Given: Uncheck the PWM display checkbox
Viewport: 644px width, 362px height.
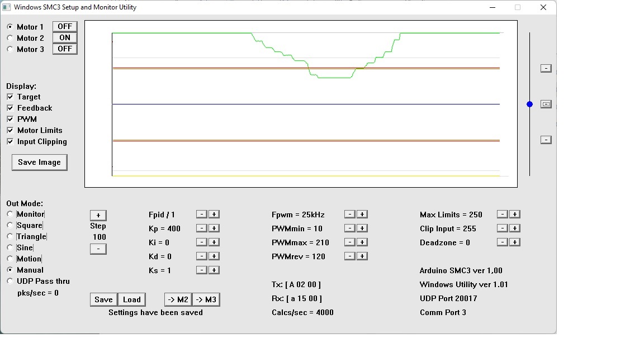Looking at the screenshot, I should [x=10, y=119].
